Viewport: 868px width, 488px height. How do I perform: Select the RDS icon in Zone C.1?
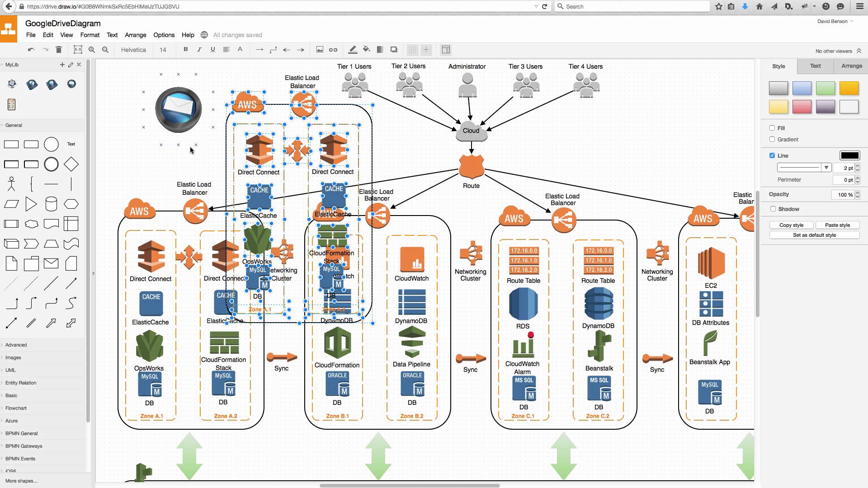(523, 305)
